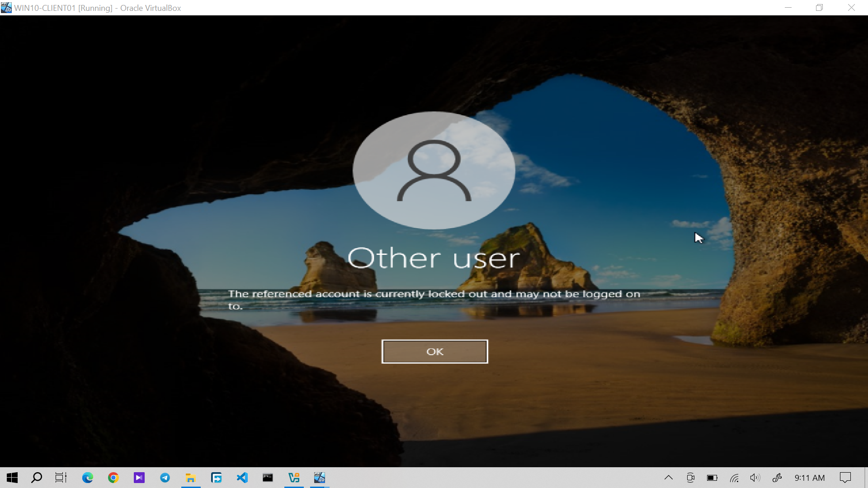Viewport: 868px width, 488px height.
Task: Open Task View from the taskbar
Action: (61, 478)
